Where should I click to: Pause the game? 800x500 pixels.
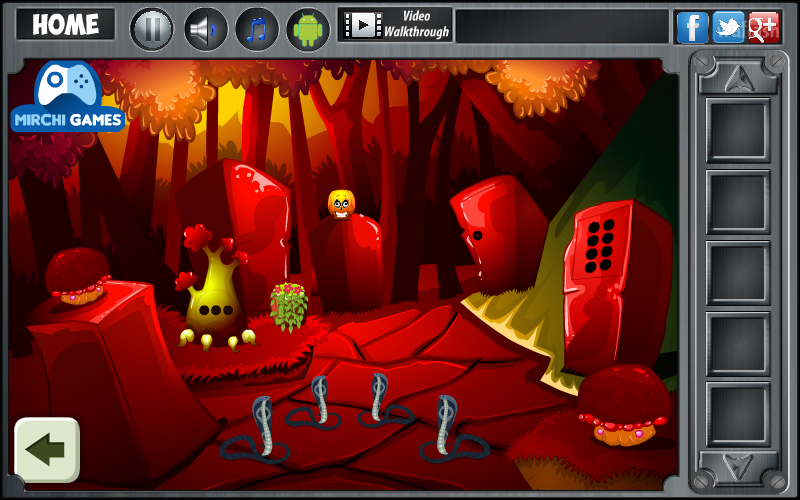pos(152,29)
